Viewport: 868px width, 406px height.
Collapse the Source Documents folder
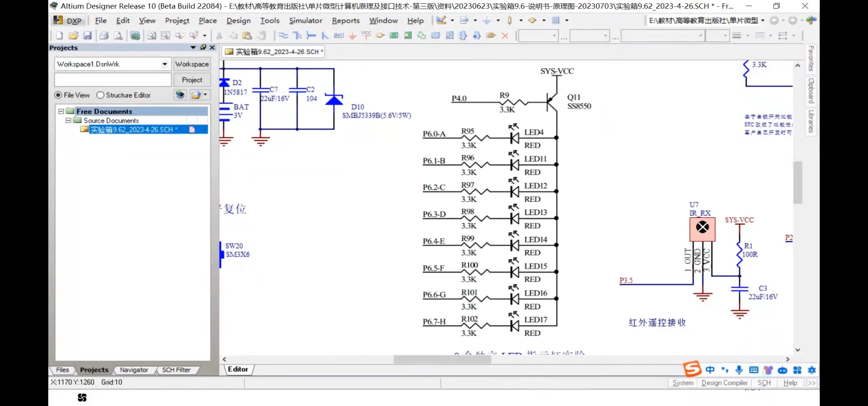click(x=68, y=120)
